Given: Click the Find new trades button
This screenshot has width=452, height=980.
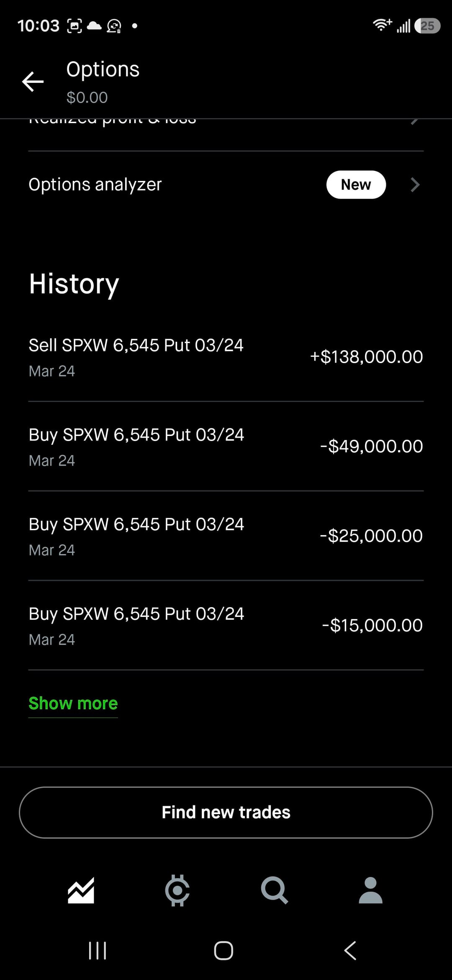Looking at the screenshot, I should [226, 812].
